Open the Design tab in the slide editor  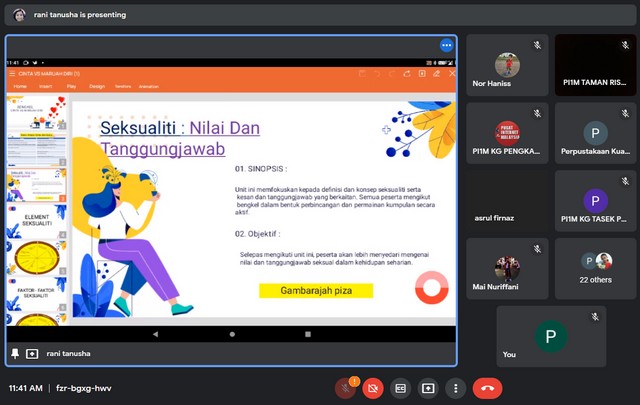97,87
